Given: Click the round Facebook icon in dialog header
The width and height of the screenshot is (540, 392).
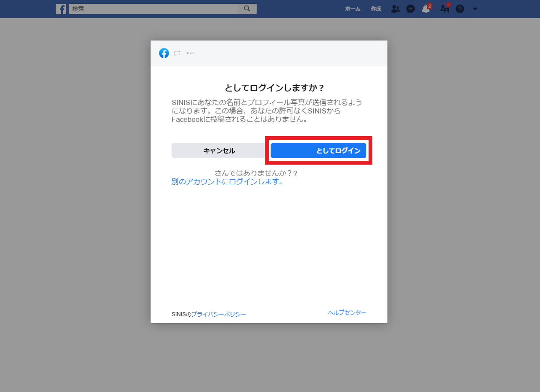Looking at the screenshot, I should [x=164, y=53].
